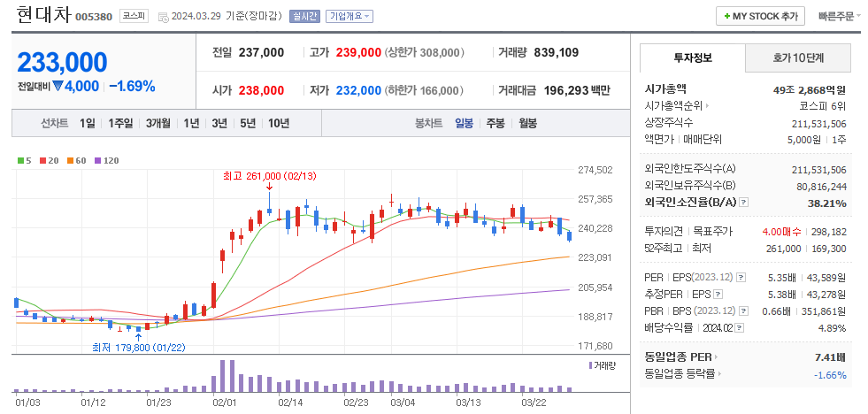Click the 시가총액 value 49조 2,868억원
The width and height of the screenshot is (868, 414).
810,89
